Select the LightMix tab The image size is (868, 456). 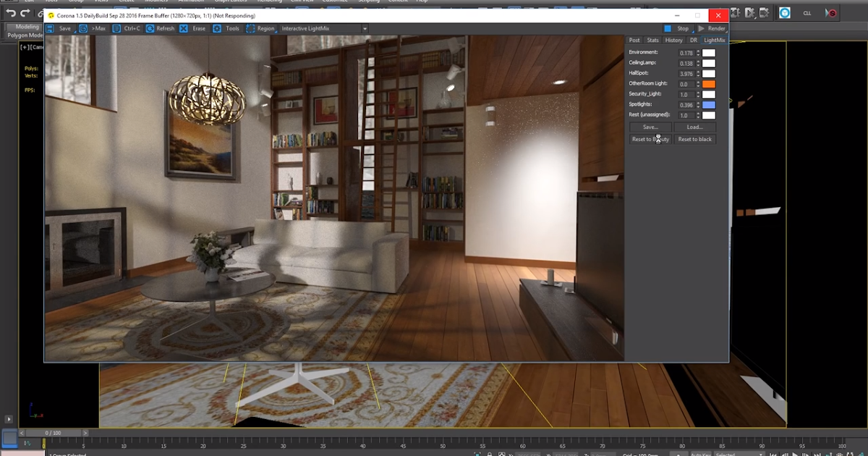coord(714,40)
